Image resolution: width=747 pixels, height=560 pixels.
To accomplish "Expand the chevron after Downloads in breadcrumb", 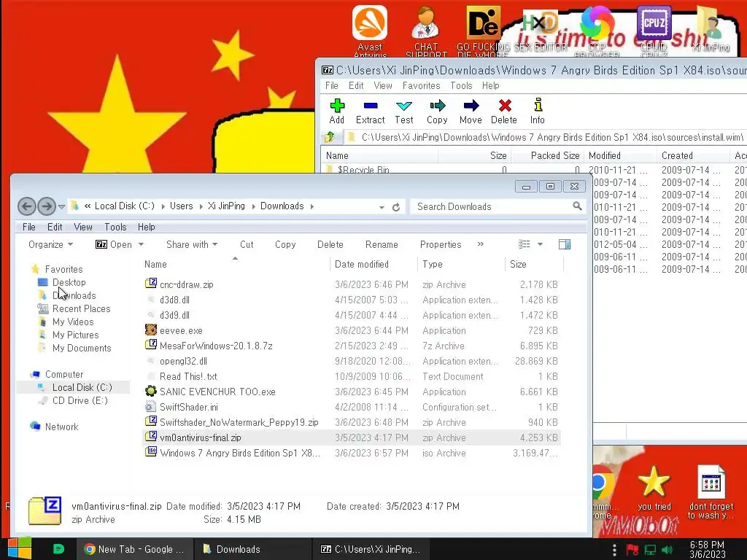I will tap(312, 206).
